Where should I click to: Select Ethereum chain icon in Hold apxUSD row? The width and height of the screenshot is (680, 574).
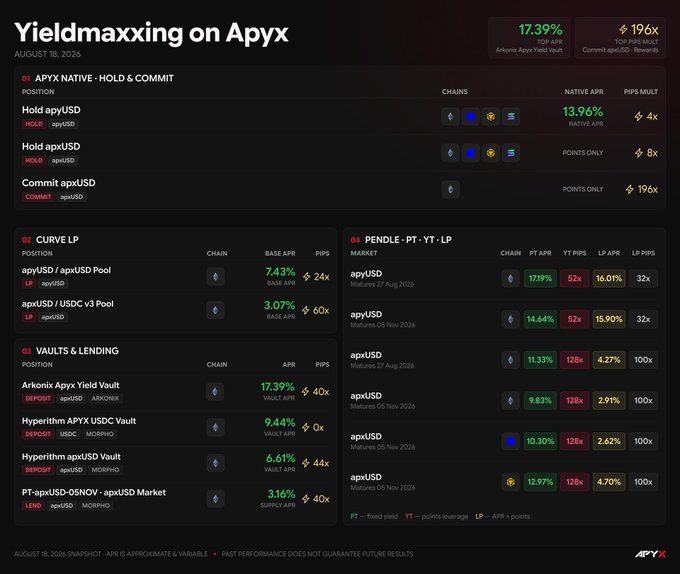450,153
